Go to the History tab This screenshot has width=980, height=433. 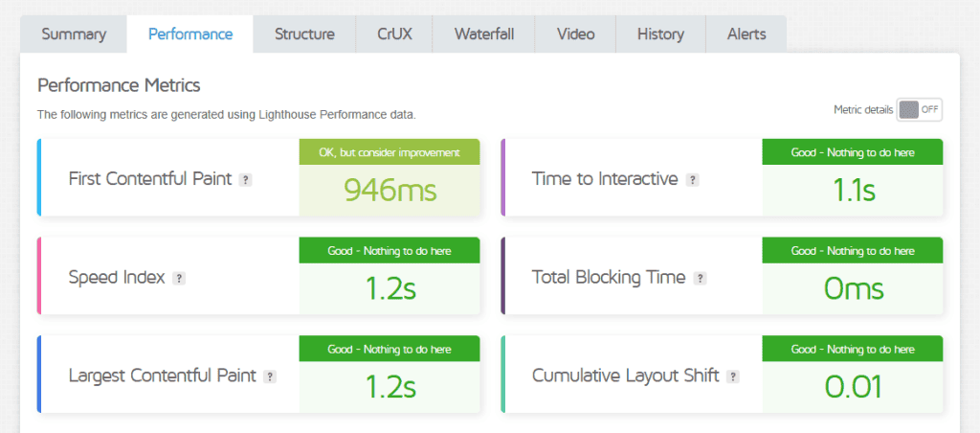coord(660,34)
